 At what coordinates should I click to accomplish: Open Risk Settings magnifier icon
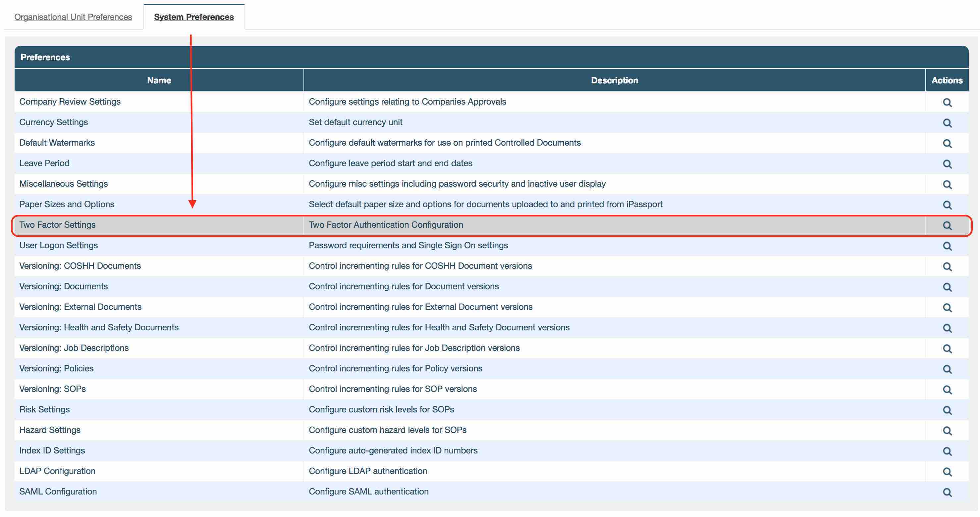947,410
